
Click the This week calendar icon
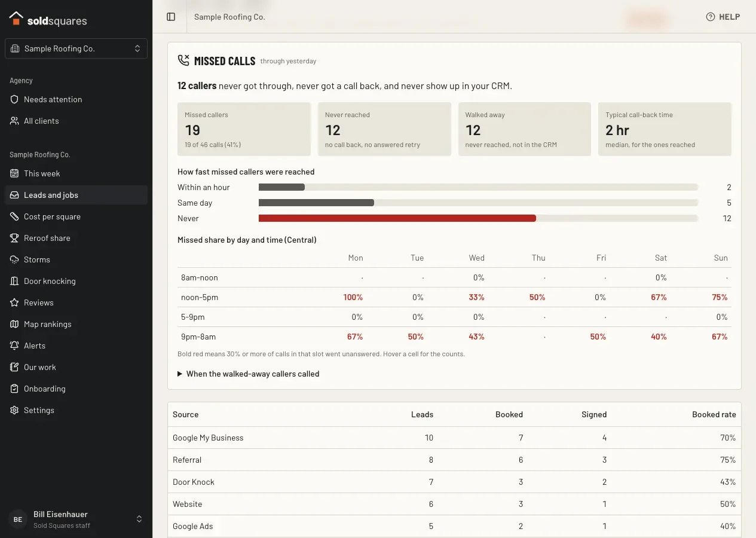14,173
